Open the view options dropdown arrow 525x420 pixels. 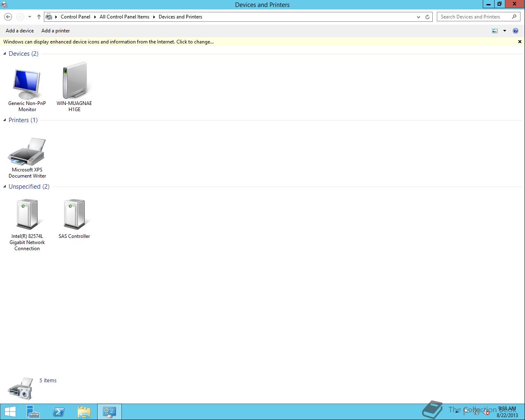[x=504, y=31]
